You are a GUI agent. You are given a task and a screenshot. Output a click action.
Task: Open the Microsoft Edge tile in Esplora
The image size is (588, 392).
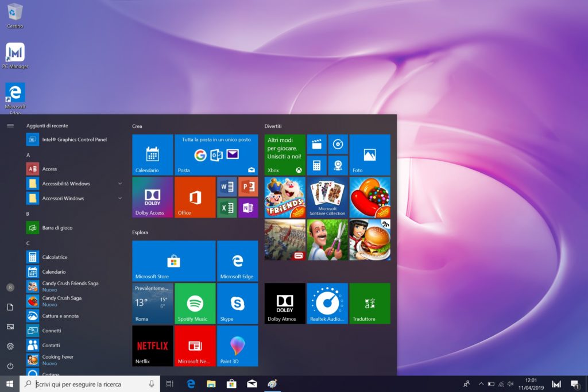pyautogui.click(x=237, y=261)
